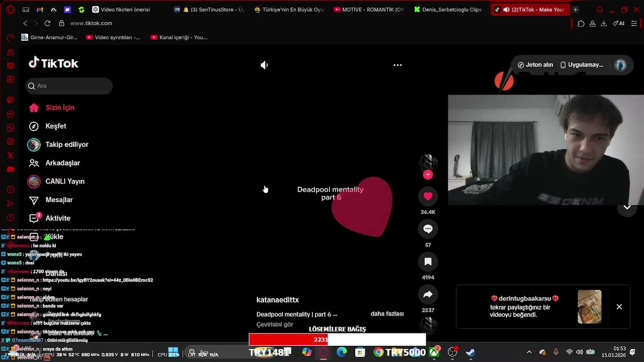Open the comments bubble showing 57
The width and height of the screenshot is (644, 362).
pos(428,229)
